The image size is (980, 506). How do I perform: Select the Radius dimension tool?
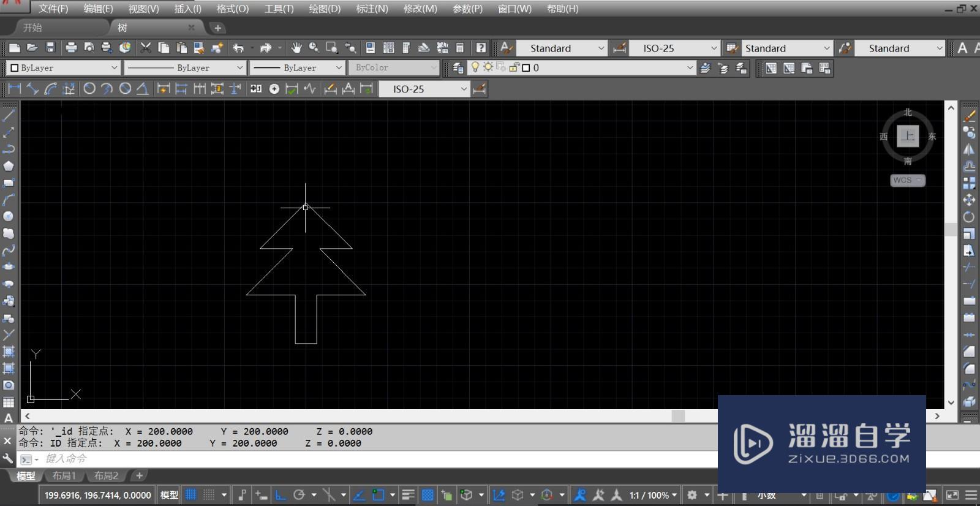(x=89, y=89)
